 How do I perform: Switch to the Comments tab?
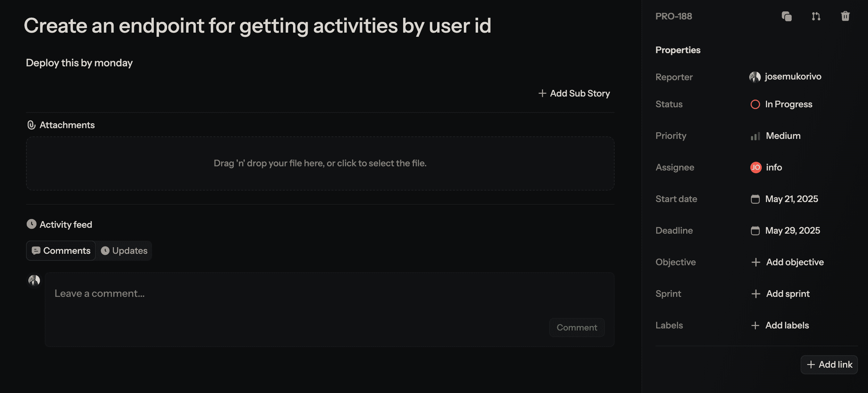point(60,250)
